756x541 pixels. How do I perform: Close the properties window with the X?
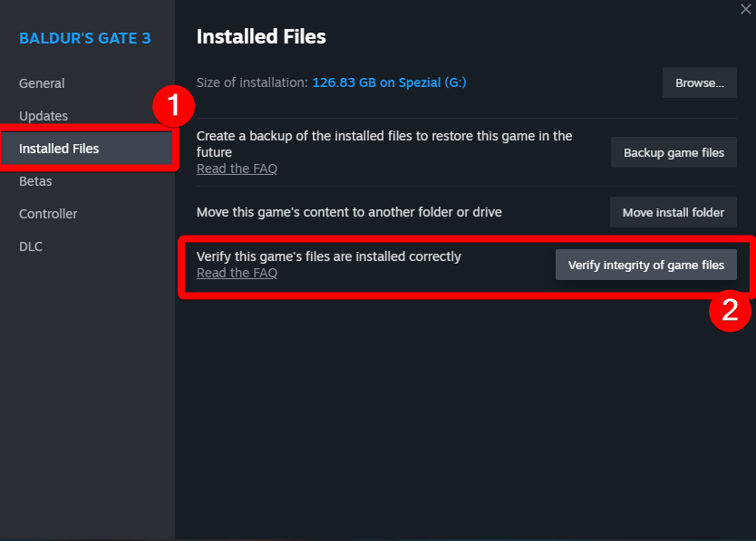(745, 8)
